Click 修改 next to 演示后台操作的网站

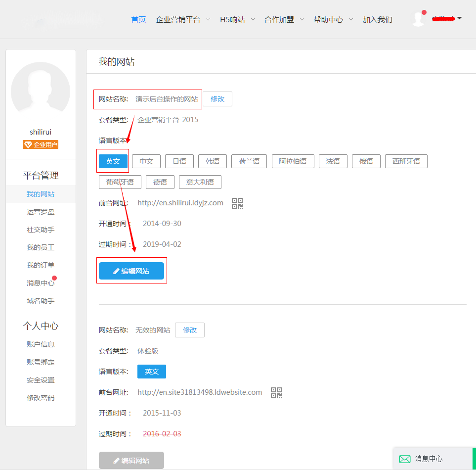click(x=217, y=99)
